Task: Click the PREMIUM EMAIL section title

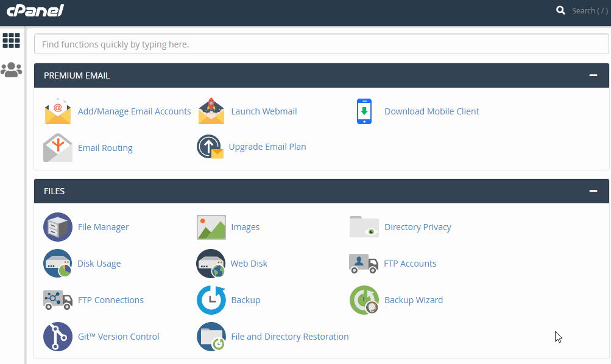Action: (x=77, y=75)
